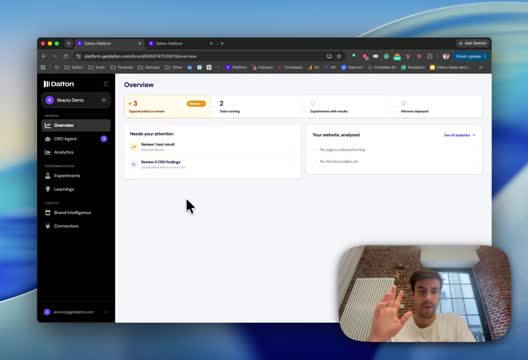Select the Experiments with results stat card
Viewport: 528px width, 360px height.
(348, 106)
